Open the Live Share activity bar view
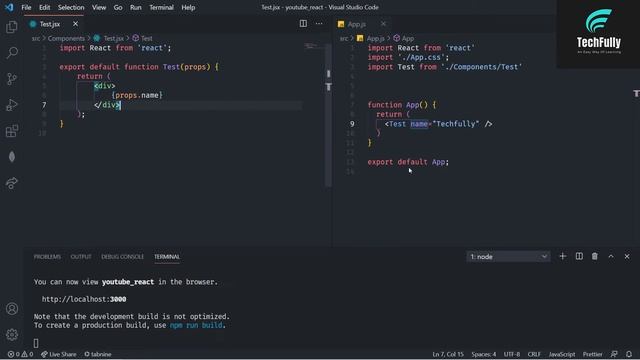Image resolution: width=640 pixels, height=360 pixels. (x=12, y=183)
